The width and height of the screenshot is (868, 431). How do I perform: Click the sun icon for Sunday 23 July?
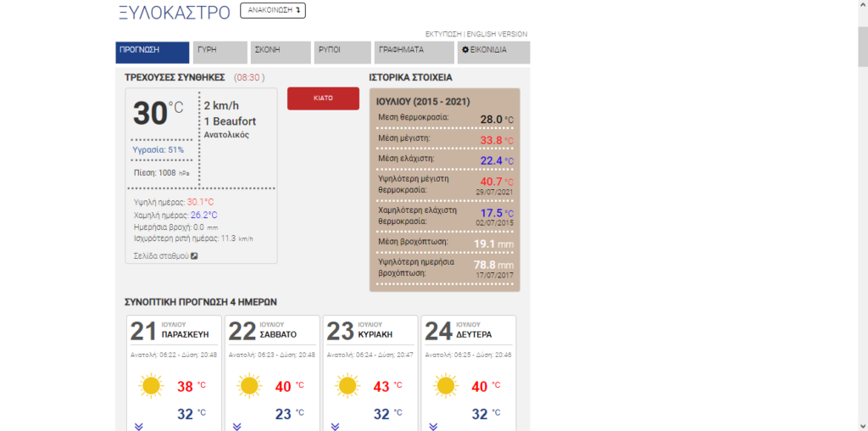348,386
